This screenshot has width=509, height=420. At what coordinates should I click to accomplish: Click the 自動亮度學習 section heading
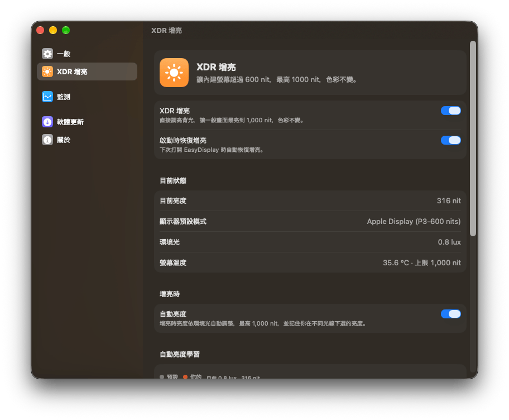coord(180,354)
